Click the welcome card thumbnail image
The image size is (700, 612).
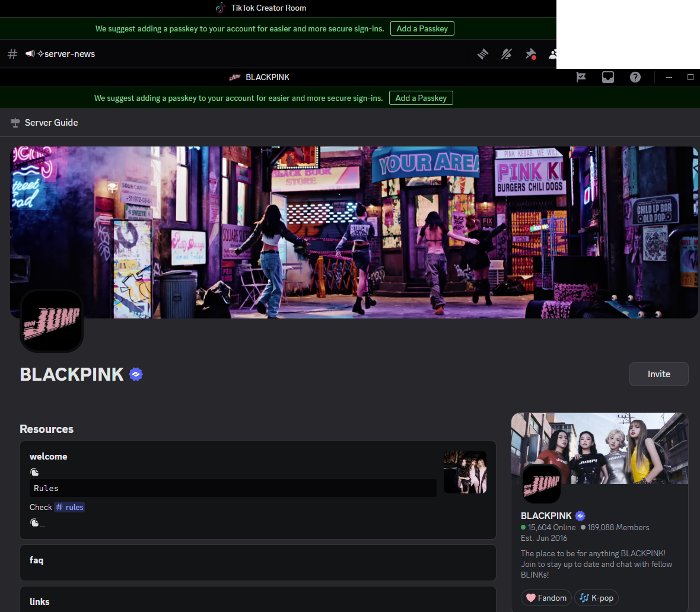(464, 472)
